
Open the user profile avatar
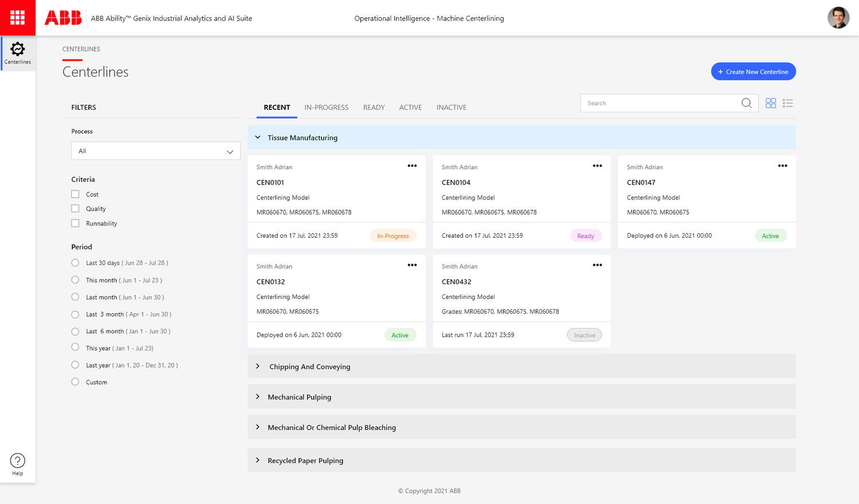pyautogui.click(x=838, y=18)
